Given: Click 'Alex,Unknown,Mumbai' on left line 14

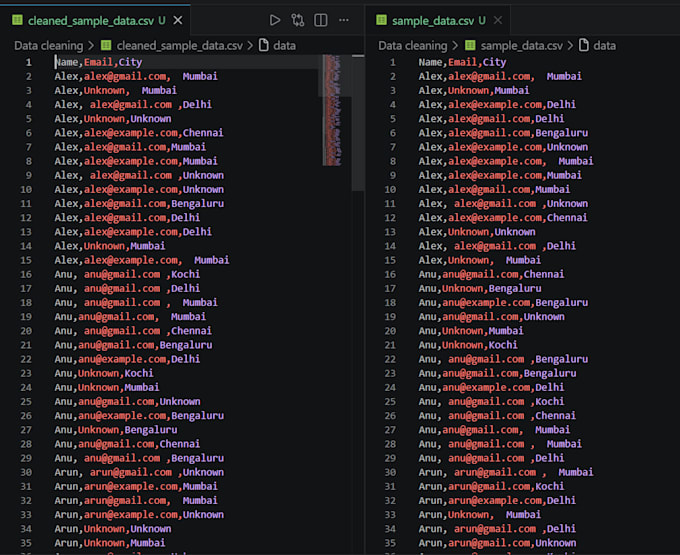Looking at the screenshot, I should [110, 246].
